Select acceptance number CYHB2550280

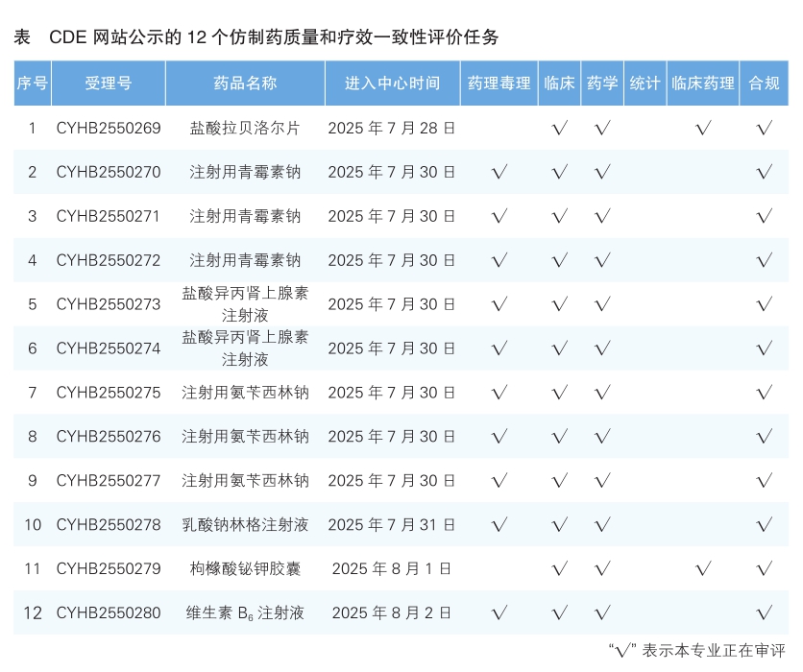pos(109,613)
